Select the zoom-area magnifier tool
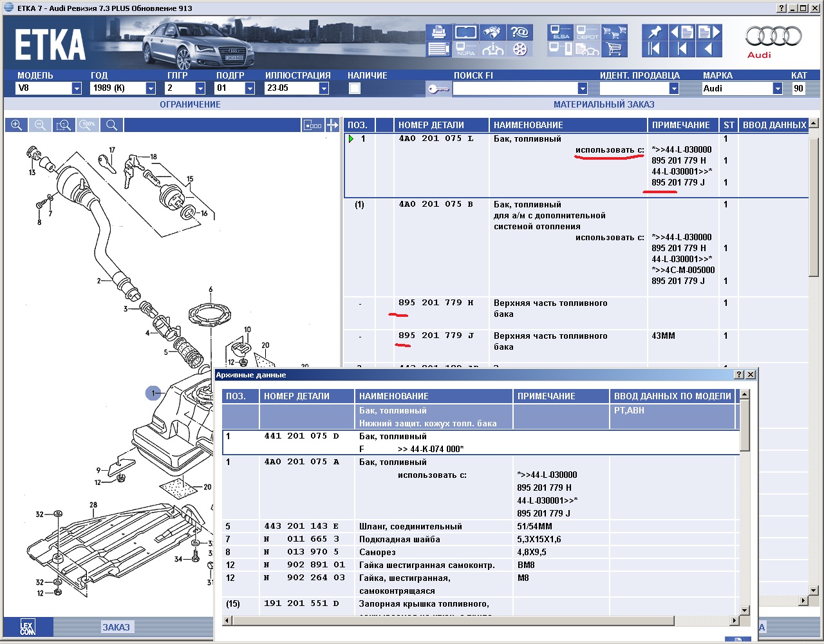Screen dimensions: 824x644 click(x=63, y=125)
